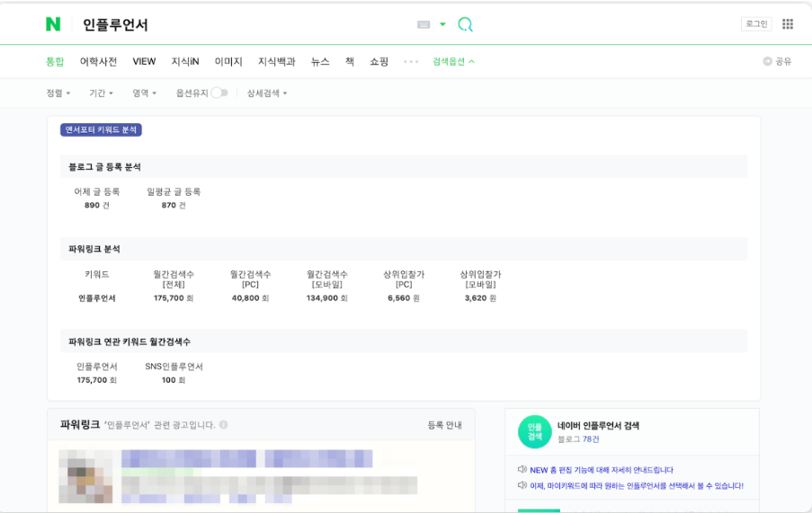Open the 뉴스 tab
This screenshot has width=812, height=513.
tap(320, 61)
